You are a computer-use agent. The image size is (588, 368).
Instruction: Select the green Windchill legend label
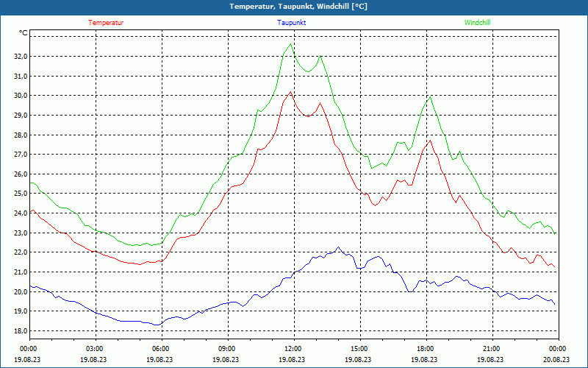[477, 23]
